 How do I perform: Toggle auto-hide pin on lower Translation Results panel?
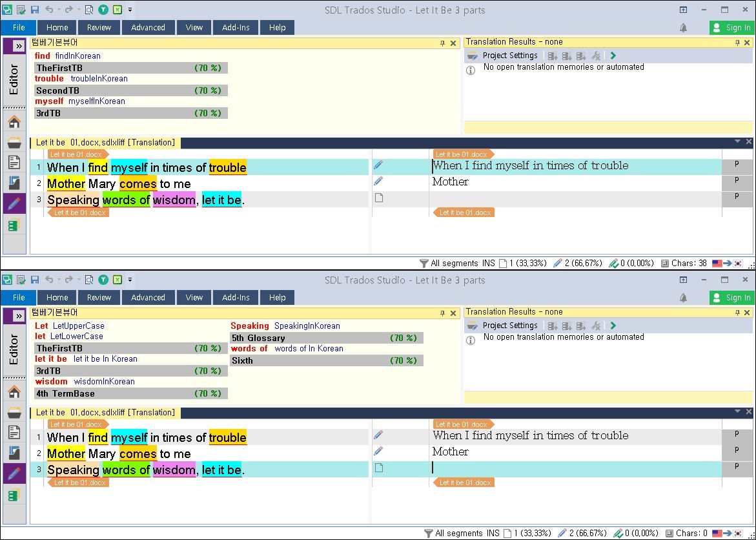pos(737,313)
